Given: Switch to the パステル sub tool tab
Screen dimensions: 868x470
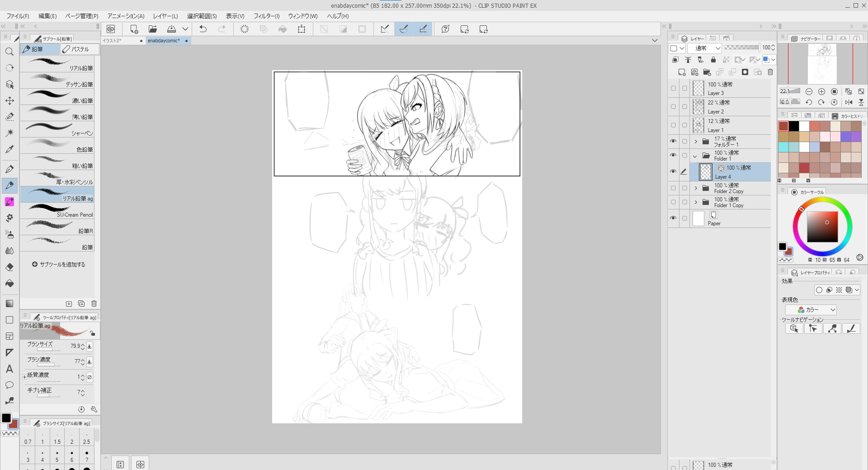Looking at the screenshot, I should pyautogui.click(x=80, y=49).
